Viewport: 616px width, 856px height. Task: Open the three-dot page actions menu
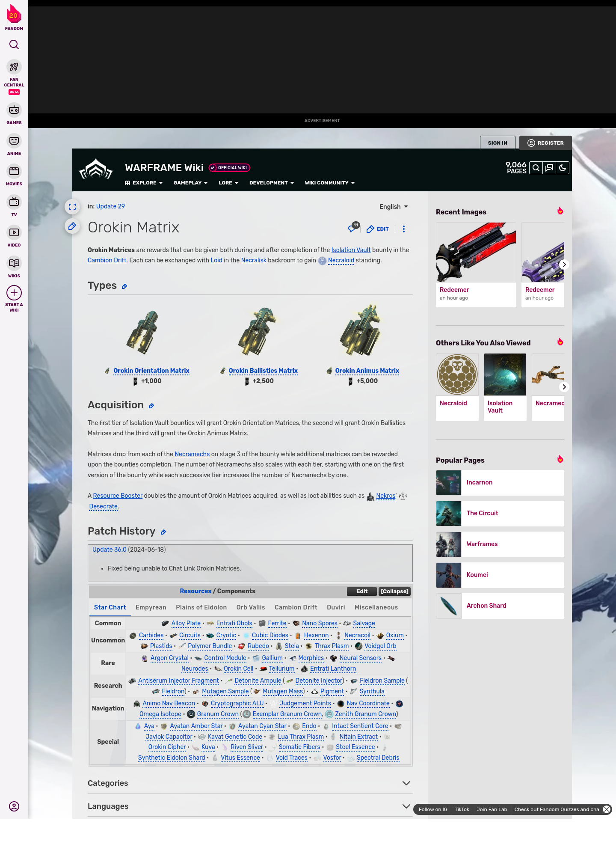click(x=404, y=229)
